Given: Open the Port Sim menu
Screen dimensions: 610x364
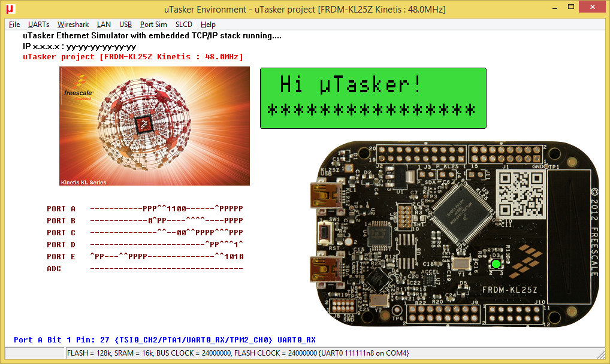Looking at the screenshot, I should click(153, 25).
